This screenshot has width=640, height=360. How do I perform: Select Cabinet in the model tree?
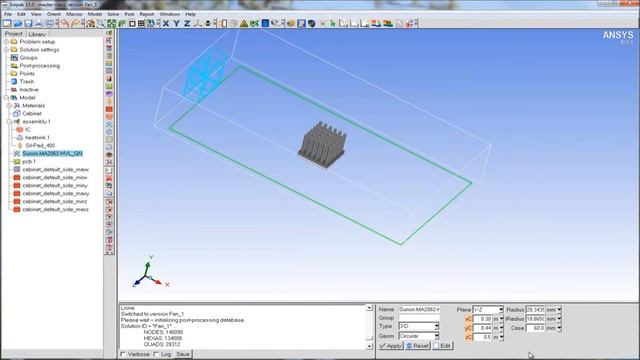click(x=32, y=113)
